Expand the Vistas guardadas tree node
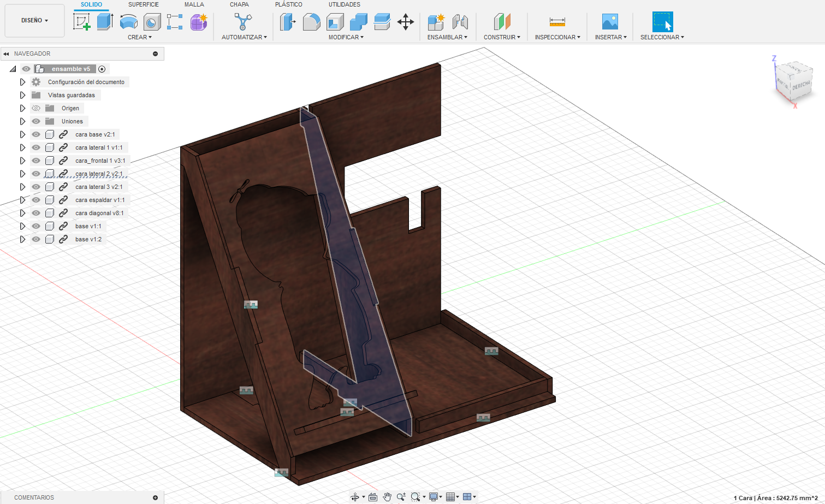825x504 pixels. pos(22,95)
